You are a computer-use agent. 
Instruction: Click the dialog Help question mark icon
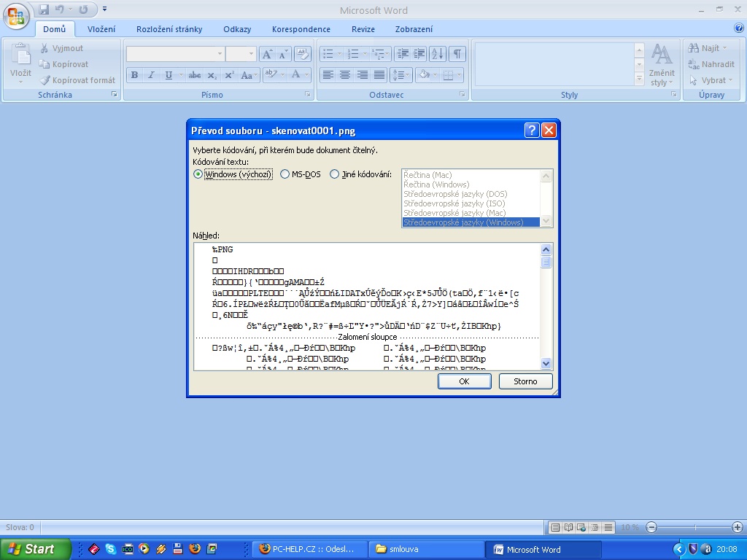[x=532, y=131]
